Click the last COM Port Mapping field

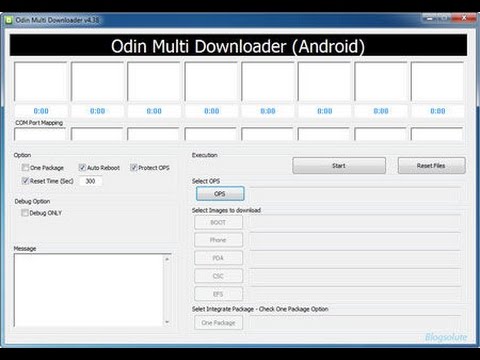[437, 134]
